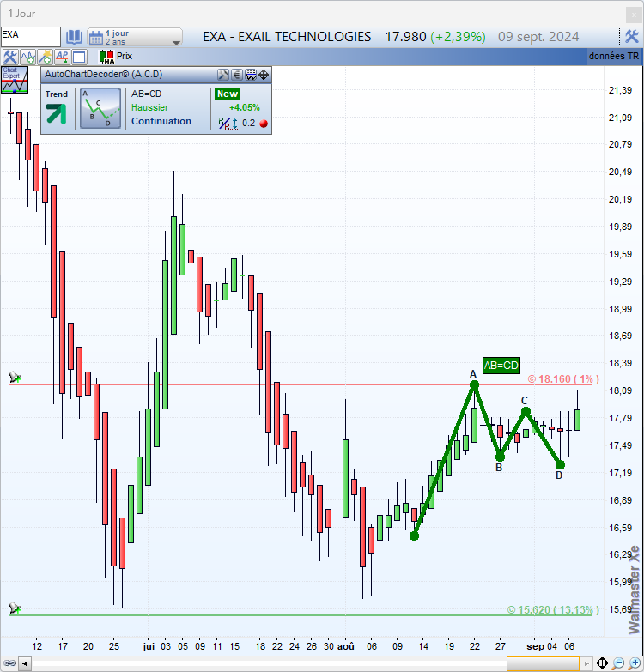
Task: Open the Chart Expert thumbnail icon
Action: pyautogui.click(x=15, y=80)
